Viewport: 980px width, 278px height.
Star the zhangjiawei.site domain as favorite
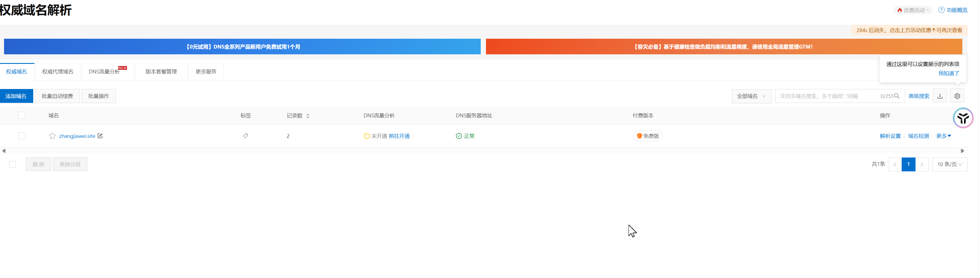pyautogui.click(x=52, y=136)
